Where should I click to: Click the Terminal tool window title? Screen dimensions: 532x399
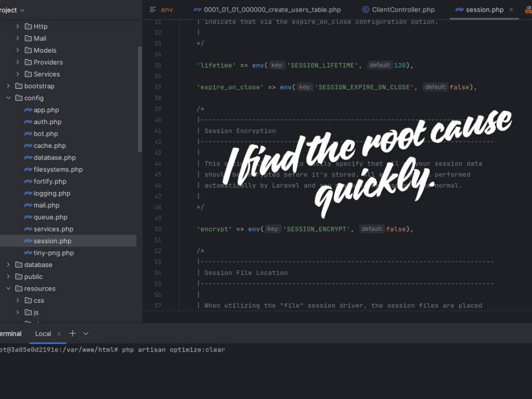10,334
